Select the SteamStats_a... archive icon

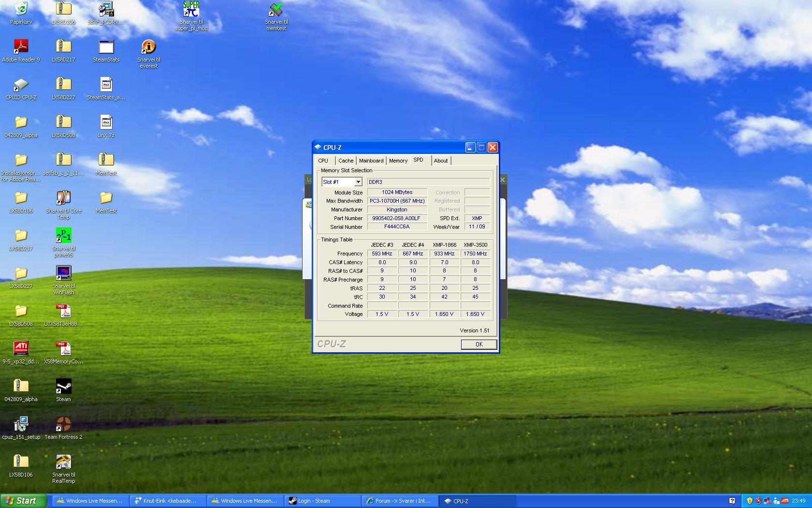[106, 88]
